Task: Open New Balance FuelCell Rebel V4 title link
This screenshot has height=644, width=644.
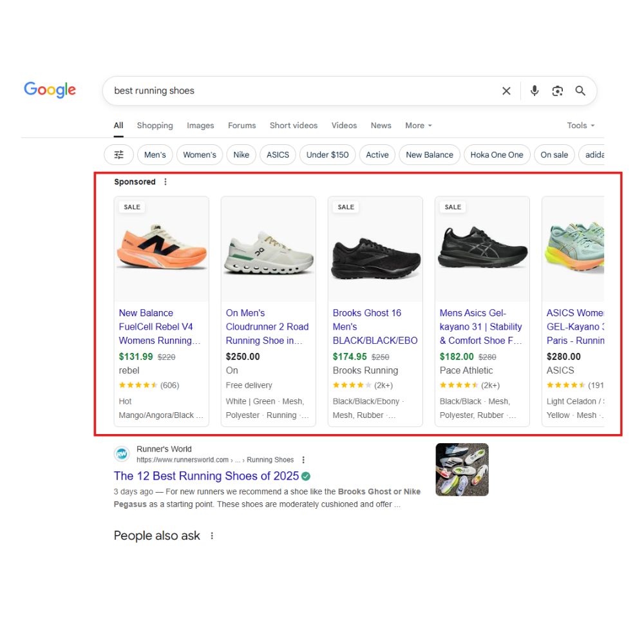Action: pyautogui.click(x=160, y=327)
